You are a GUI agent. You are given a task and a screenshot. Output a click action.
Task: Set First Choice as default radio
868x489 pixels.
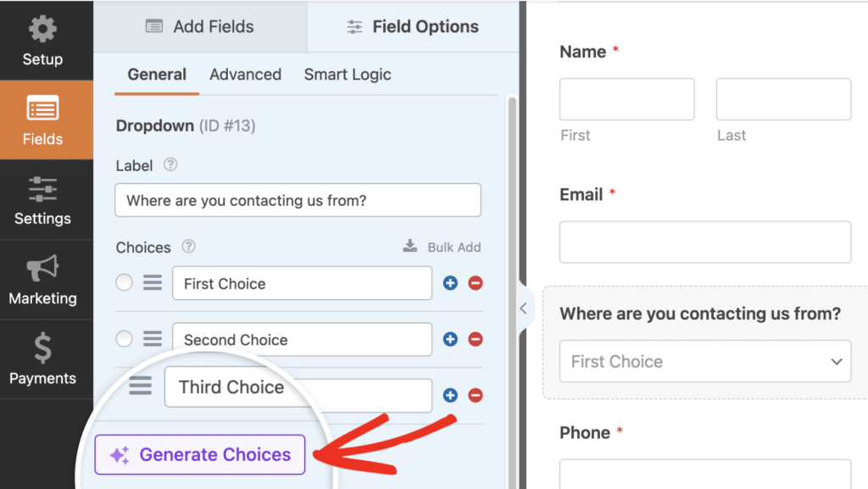coord(125,283)
